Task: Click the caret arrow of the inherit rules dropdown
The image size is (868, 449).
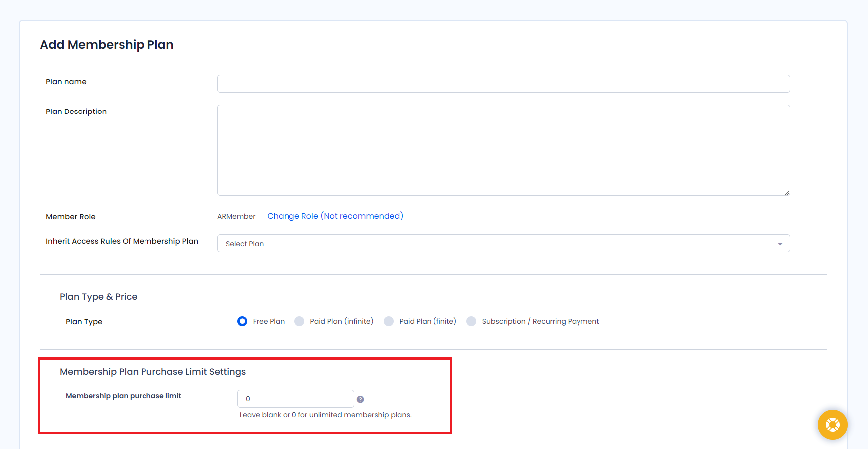Action: 780,244
